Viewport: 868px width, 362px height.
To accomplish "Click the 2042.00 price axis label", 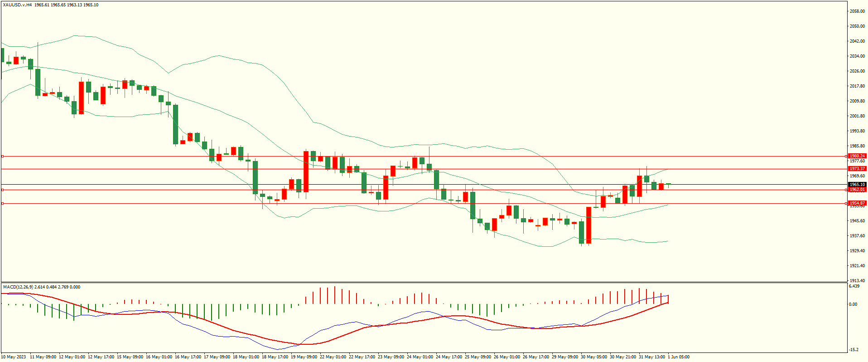I will 857,41.
